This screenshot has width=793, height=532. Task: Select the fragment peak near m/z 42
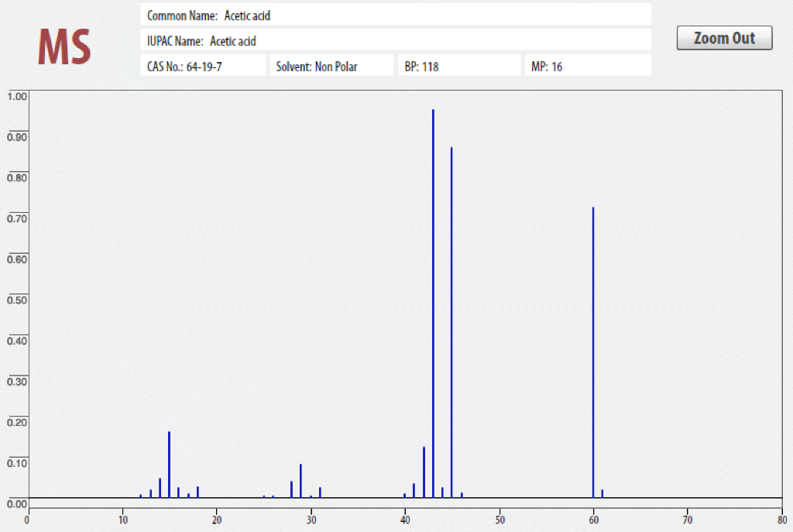424,472
